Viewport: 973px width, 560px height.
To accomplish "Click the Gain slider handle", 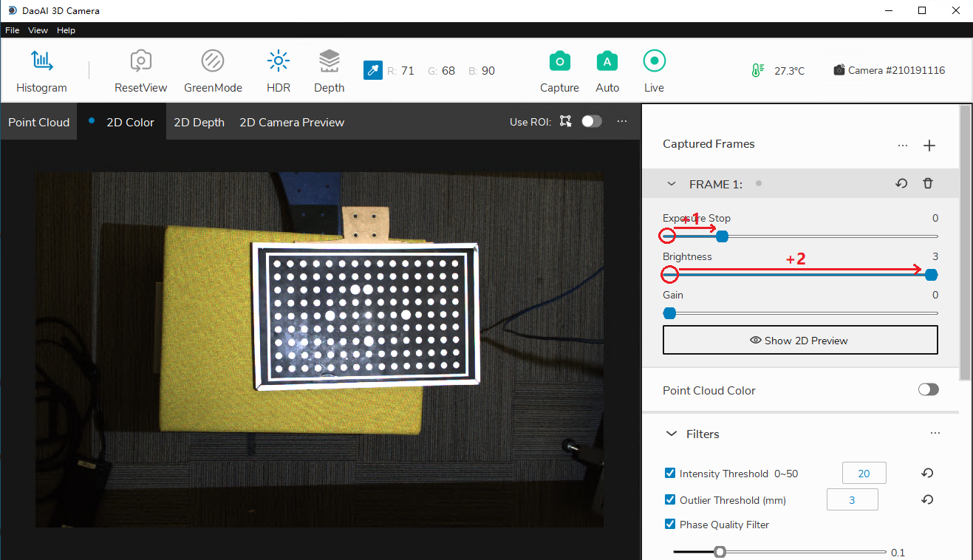I will coord(669,313).
